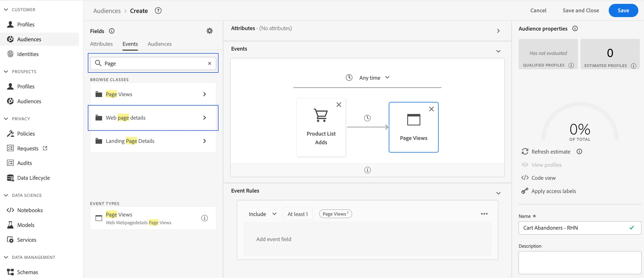Collapse the PROSPECTS sidebar section
The width and height of the screenshot is (644, 278).
pyautogui.click(x=6, y=72)
